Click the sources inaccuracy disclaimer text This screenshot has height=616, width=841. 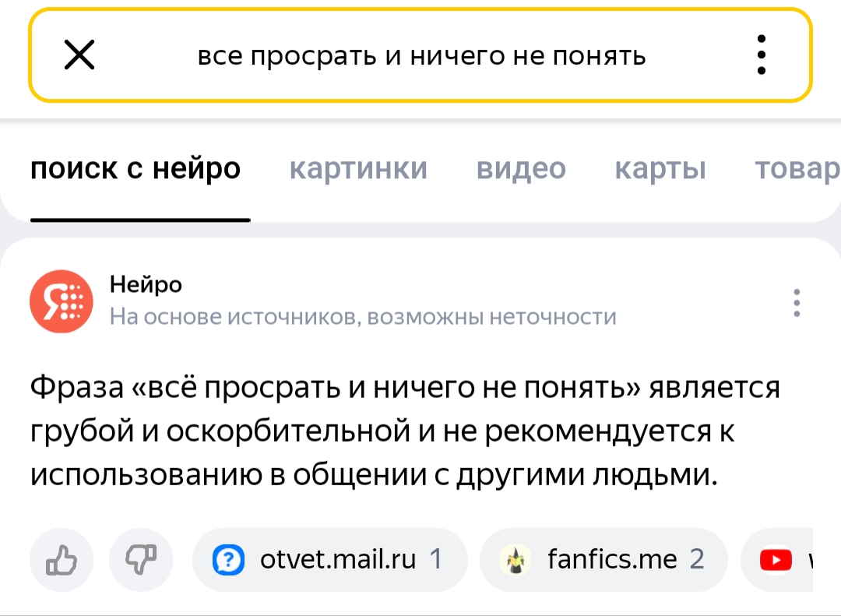[363, 317]
